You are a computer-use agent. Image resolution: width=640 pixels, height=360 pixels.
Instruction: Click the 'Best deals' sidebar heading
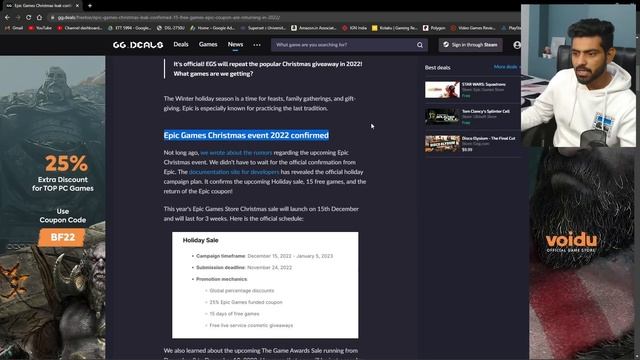(x=438, y=67)
